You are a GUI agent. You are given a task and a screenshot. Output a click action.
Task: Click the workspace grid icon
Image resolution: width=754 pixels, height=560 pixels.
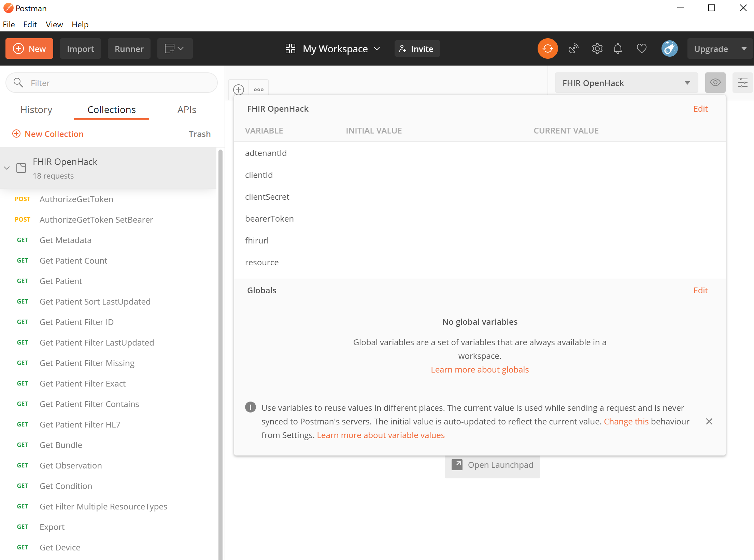(x=290, y=48)
